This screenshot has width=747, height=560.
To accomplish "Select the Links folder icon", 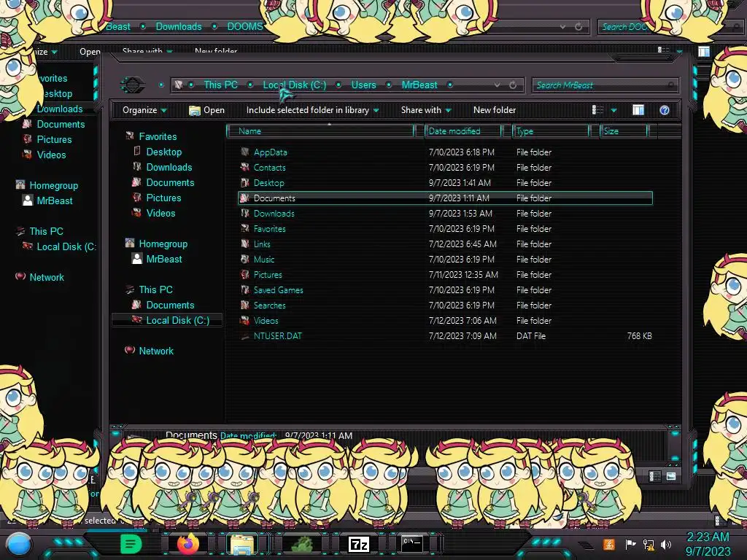I will (x=245, y=244).
